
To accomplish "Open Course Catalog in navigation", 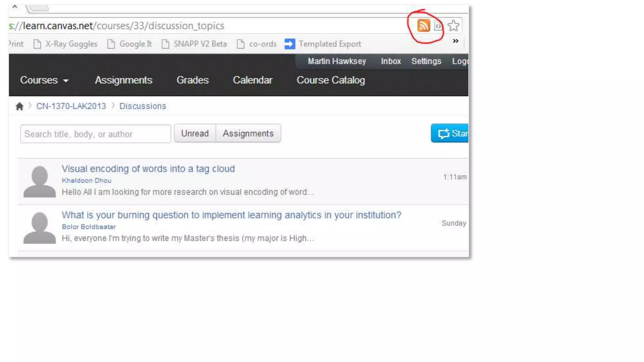I will tap(331, 80).
